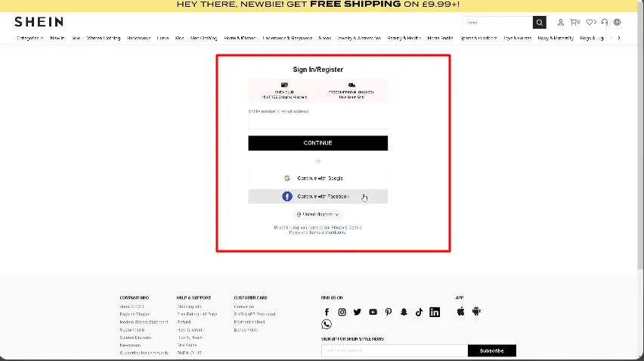Open SHEIN's YouTube channel in footer
Image resolution: width=644 pixels, height=361 pixels.
tap(373, 312)
